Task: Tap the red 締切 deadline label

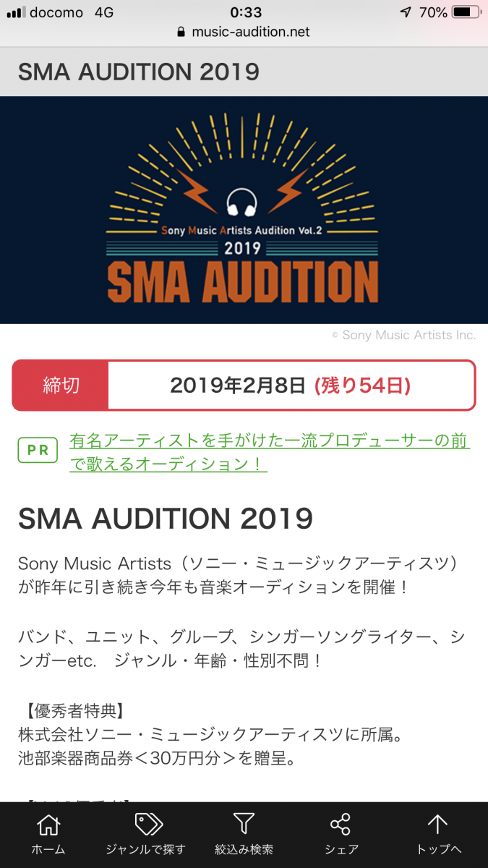Action: point(61,386)
